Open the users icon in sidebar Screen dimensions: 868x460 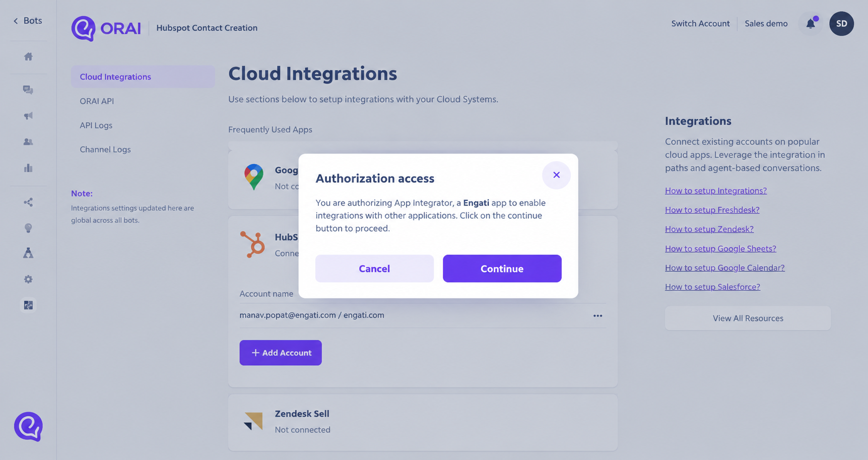pos(28,142)
